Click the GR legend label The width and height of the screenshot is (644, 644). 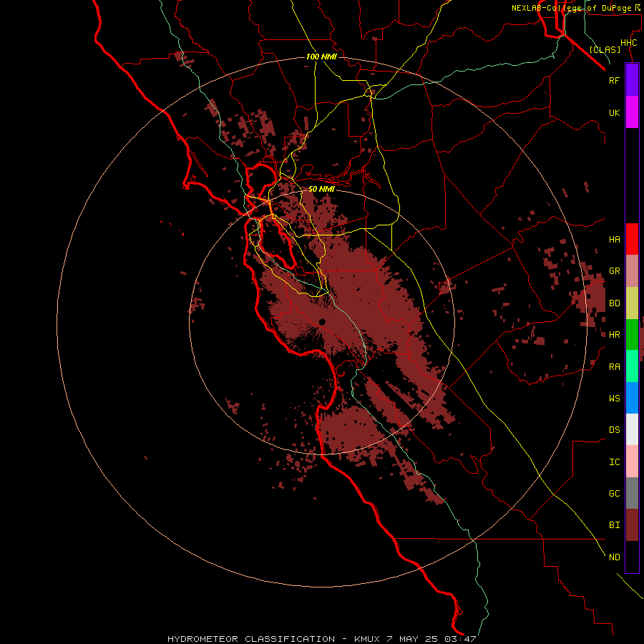pos(615,271)
